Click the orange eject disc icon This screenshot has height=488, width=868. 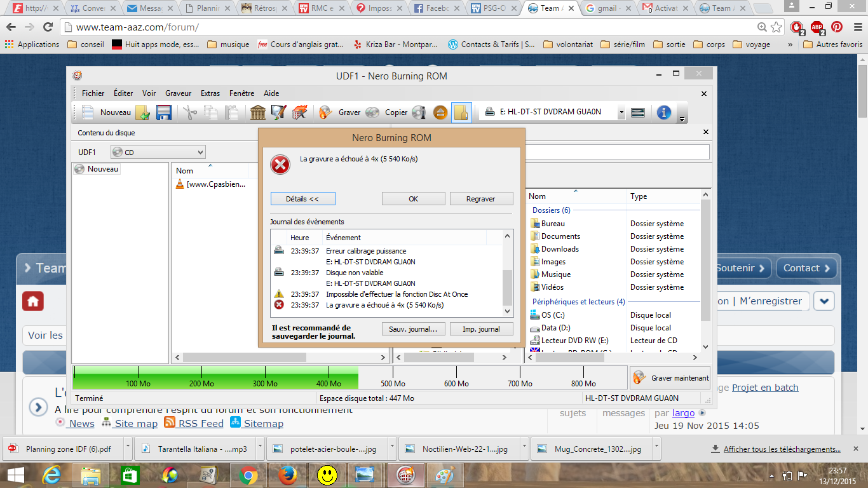pos(440,113)
